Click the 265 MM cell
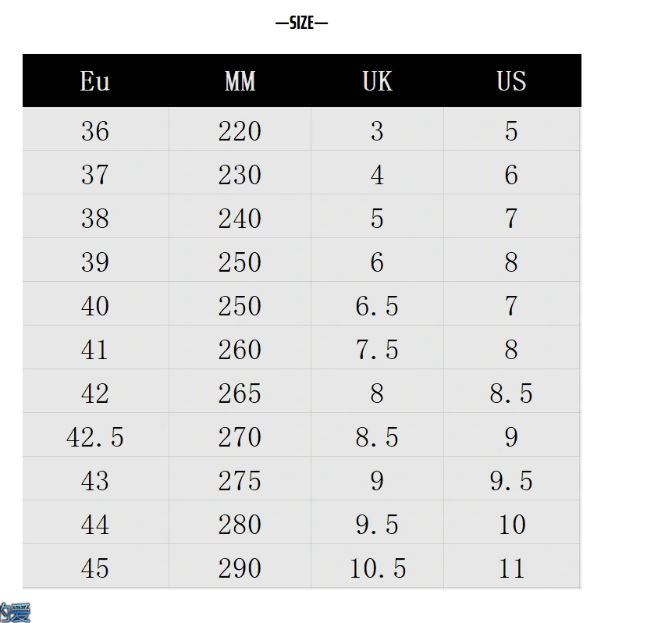672x623 pixels. click(x=240, y=393)
